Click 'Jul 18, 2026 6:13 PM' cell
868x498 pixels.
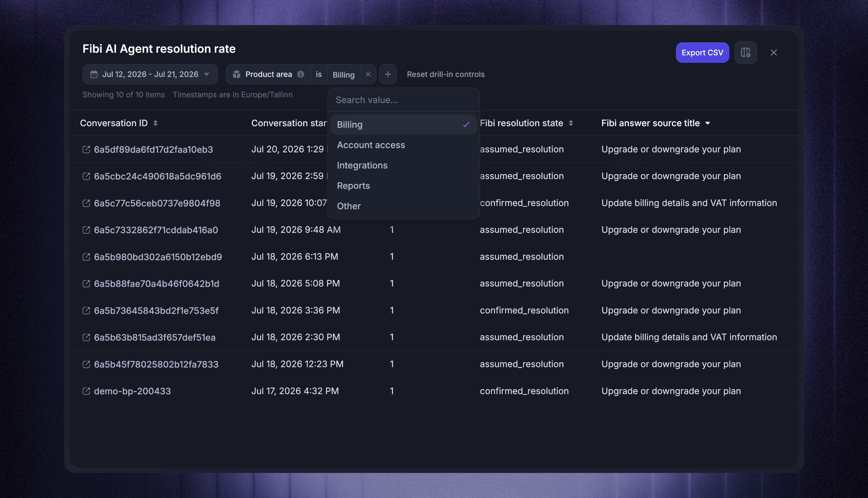click(294, 257)
